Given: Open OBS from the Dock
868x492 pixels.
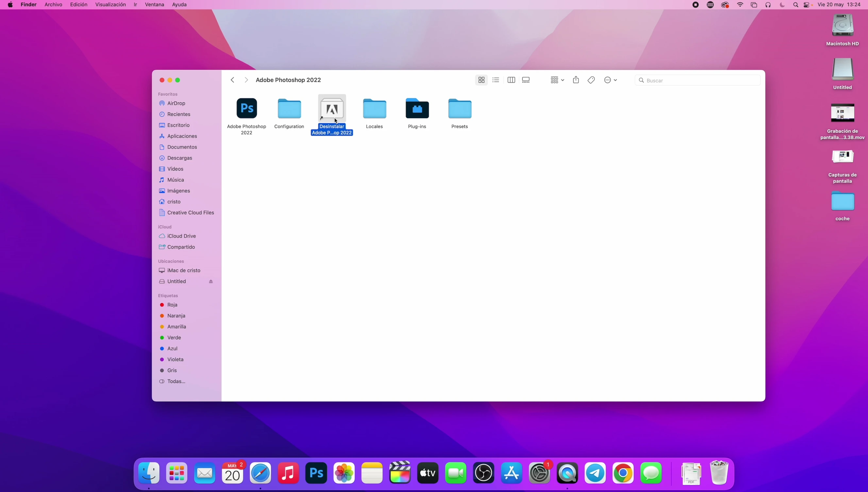Looking at the screenshot, I should coord(484,473).
